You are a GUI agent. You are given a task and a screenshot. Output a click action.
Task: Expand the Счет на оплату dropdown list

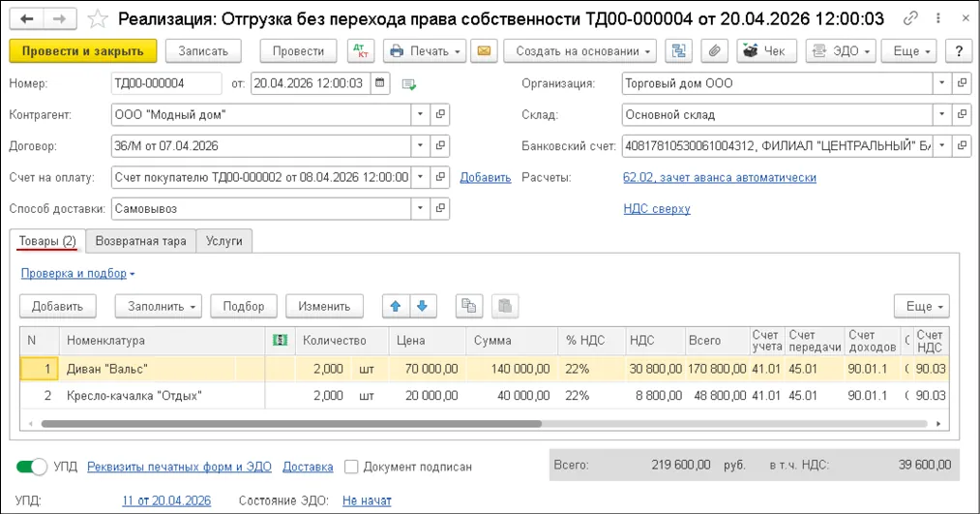(421, 177)
